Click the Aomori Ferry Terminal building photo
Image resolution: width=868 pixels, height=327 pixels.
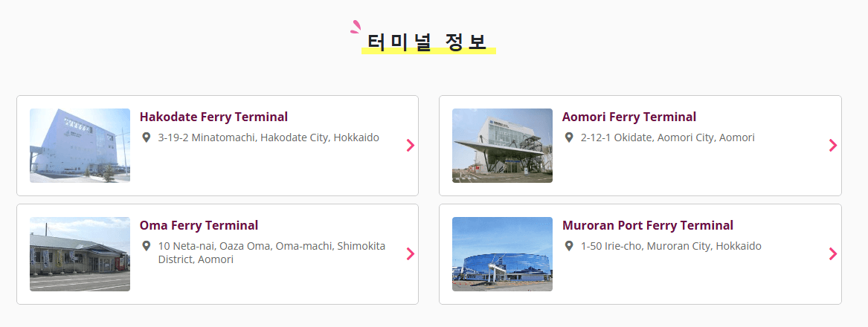[x=502, y=146]
